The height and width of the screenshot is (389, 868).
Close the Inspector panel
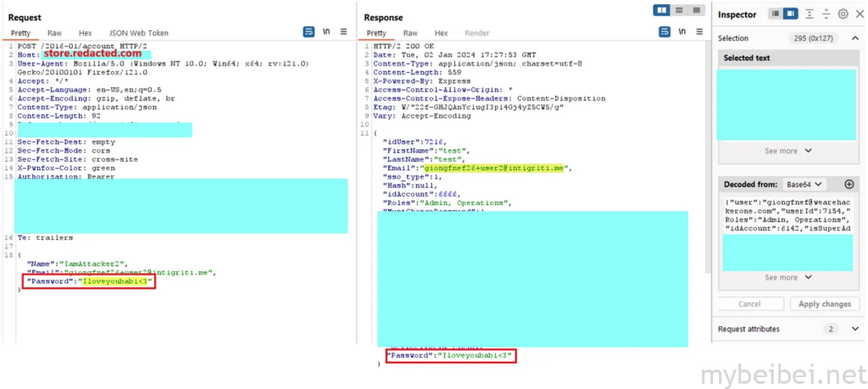[858, 14]
